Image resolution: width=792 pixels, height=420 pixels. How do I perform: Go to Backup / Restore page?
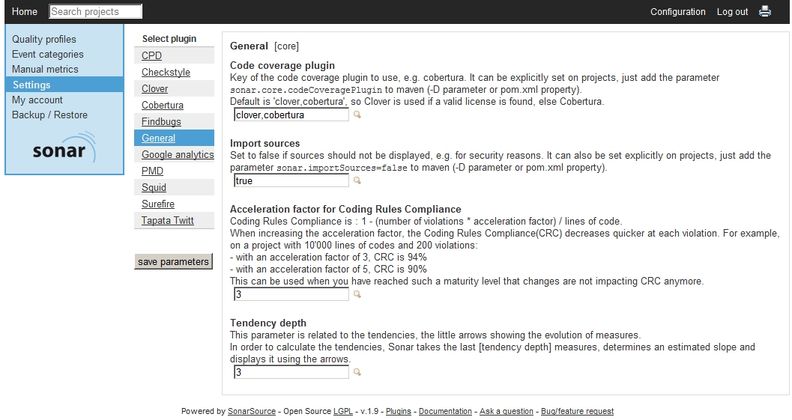click(x=50, y=115)
